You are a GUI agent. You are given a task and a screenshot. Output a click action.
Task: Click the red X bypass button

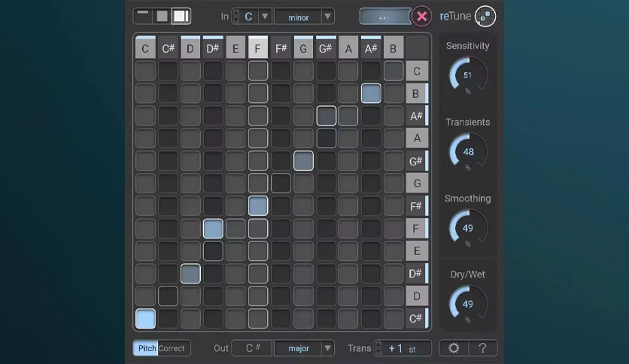(421, 17)
